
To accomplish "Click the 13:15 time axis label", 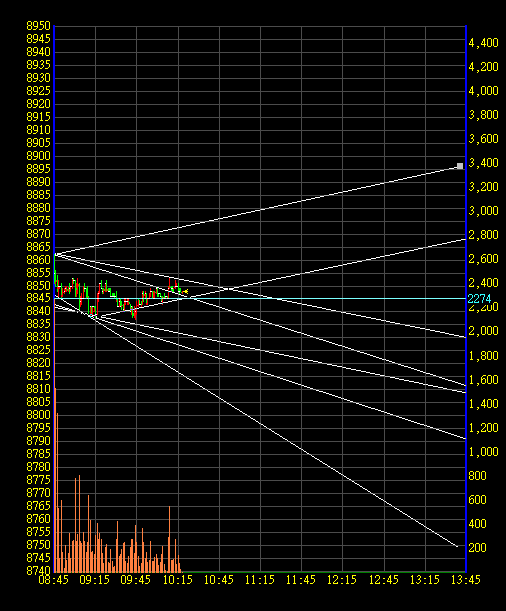I will [x=425, y=580].
